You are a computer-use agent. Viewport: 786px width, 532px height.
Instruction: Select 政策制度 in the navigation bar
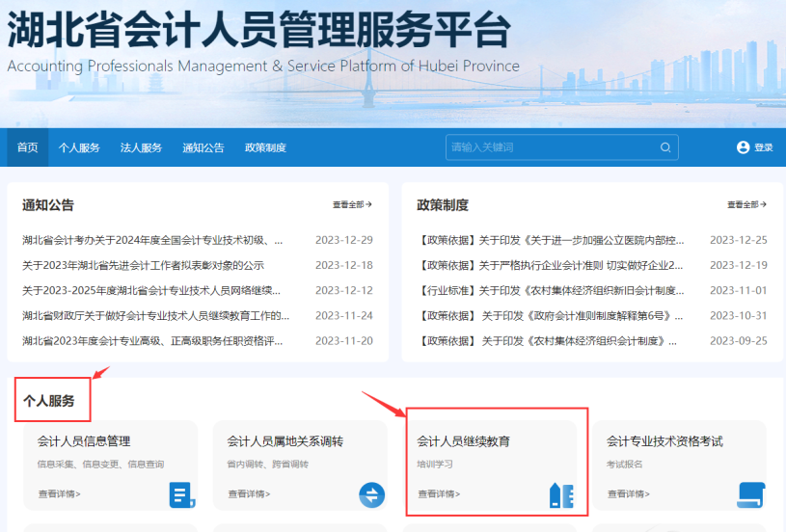(x=265, y=147)
